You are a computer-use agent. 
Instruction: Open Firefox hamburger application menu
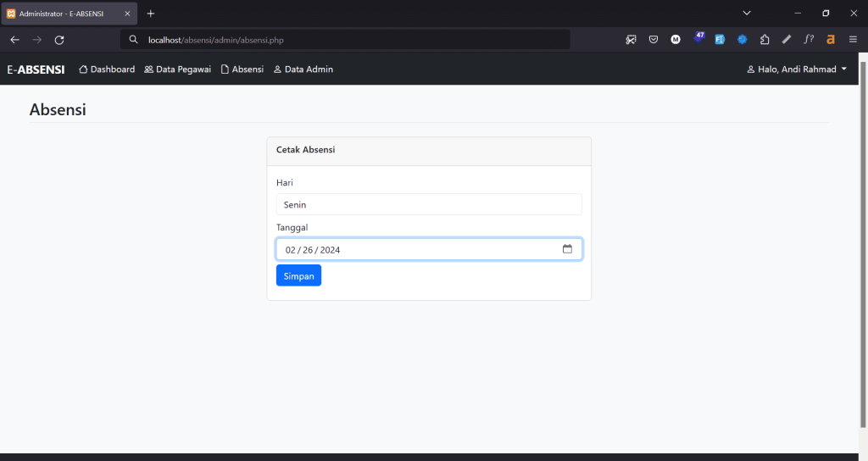tap(853, 40)
